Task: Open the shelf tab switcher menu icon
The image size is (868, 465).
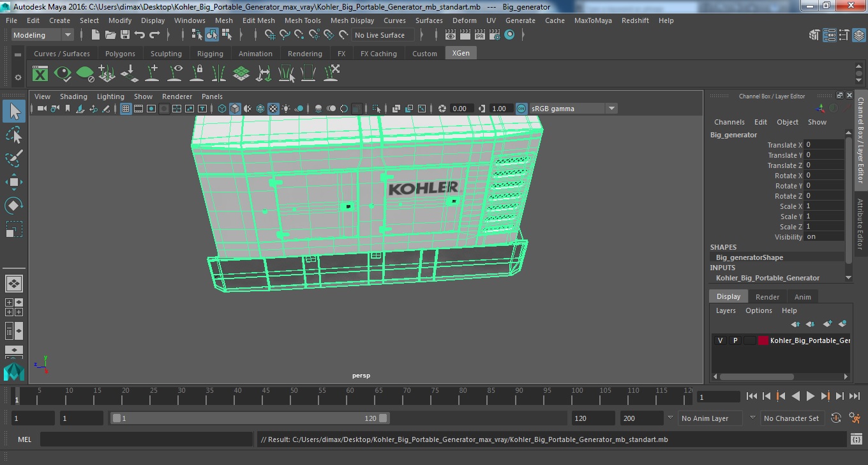Action: [x=18, y=54]
